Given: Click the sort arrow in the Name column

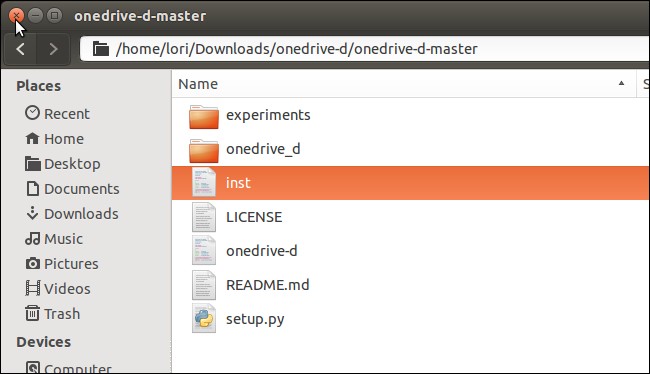Looking at the screenshot, I should point(621,83).
